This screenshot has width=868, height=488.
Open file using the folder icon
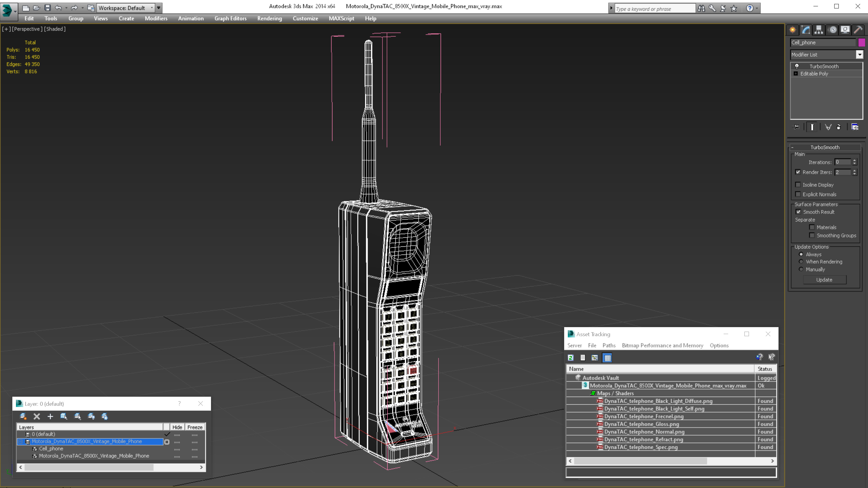click(x=37, y=8)
